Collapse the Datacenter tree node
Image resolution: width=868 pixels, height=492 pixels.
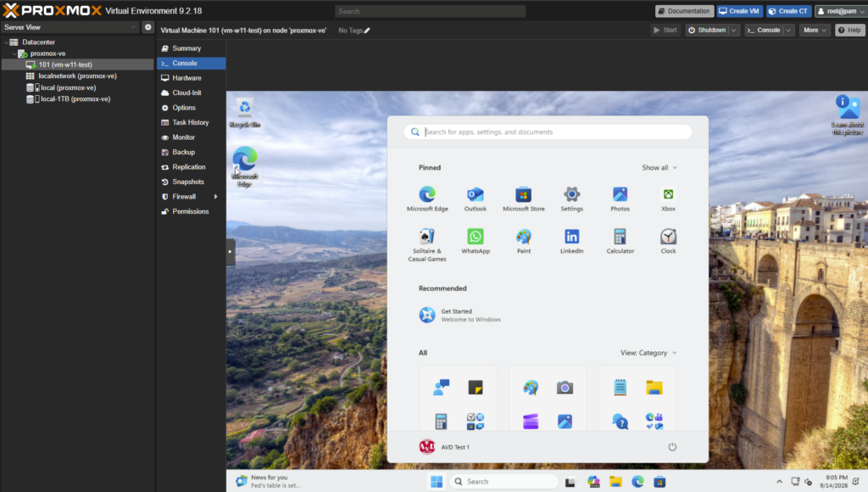coord(6,42)
